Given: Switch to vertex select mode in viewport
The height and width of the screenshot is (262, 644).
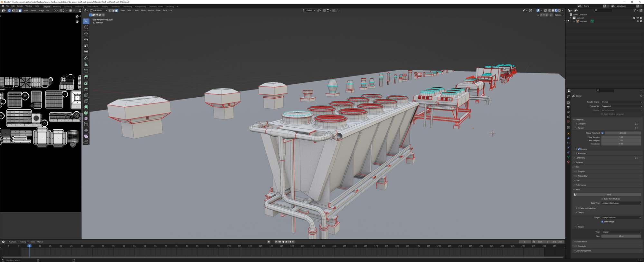Looking at the screenshot, I should [x=110, y=10].
